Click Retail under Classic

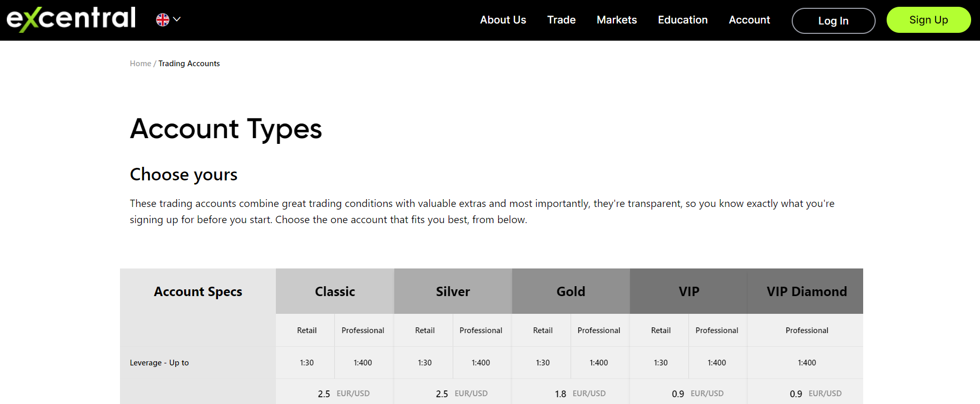[x=307, y=330]
